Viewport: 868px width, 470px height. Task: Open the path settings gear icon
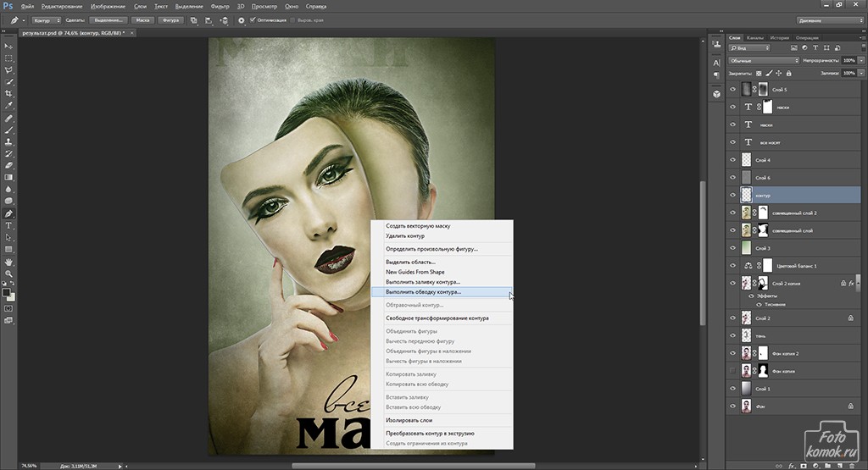(x=242, y=19)
